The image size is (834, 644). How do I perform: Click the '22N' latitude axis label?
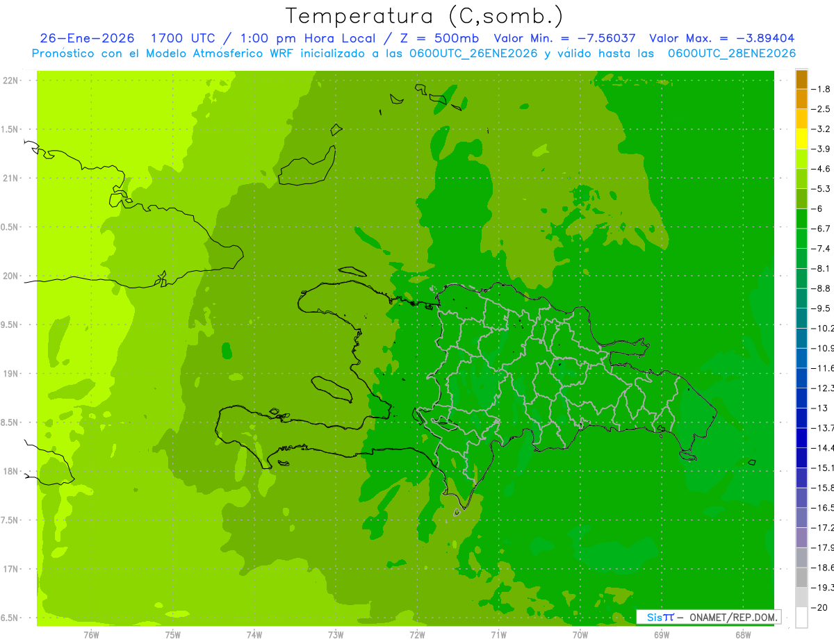(x=11, y=80)
